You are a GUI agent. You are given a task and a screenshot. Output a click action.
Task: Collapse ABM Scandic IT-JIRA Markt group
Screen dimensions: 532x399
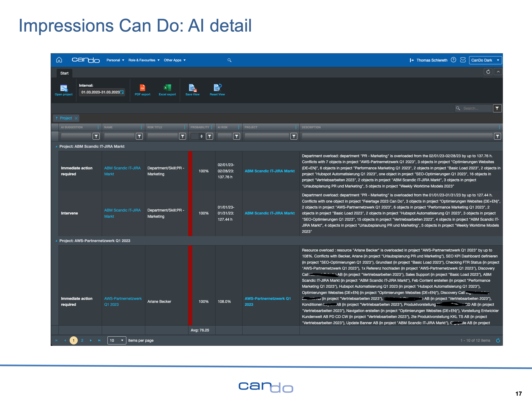[57, 147]
